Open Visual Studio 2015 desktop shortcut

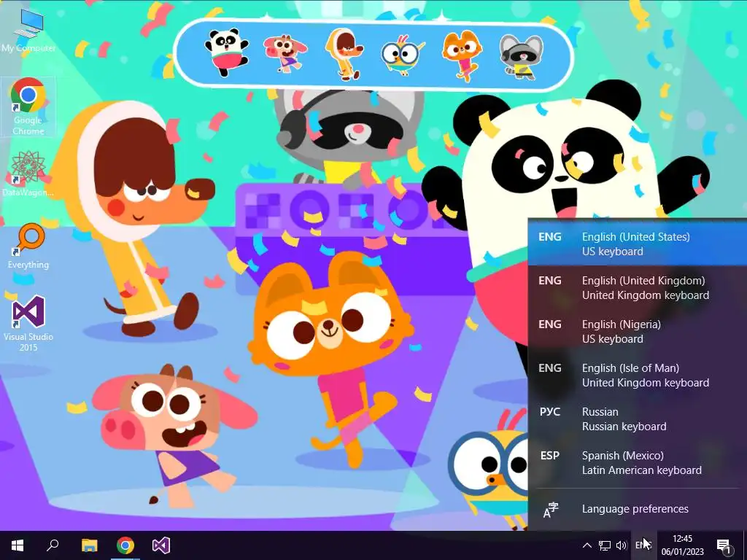[x=28, y=324]
